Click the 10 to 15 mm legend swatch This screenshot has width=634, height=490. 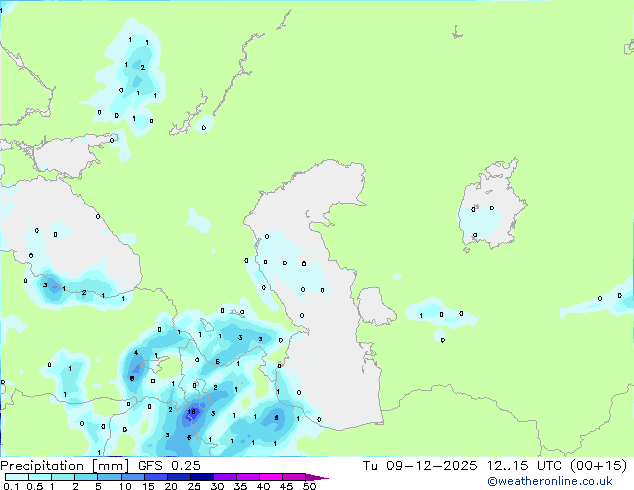tap(132, 477)
